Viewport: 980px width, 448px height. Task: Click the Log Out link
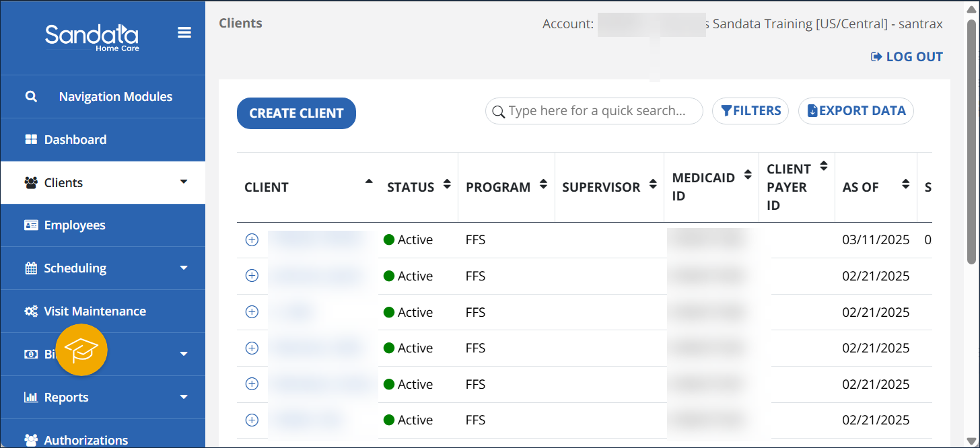(907, 57)
